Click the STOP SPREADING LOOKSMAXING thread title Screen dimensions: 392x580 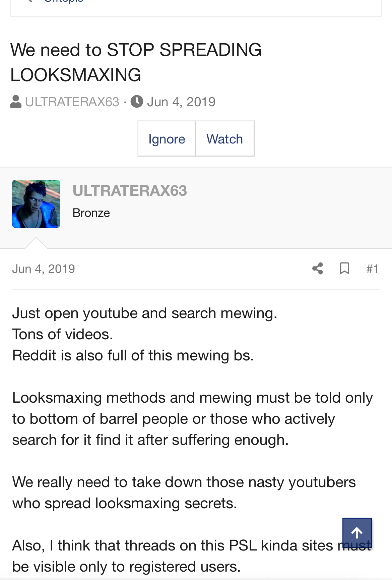pos(136,62)
